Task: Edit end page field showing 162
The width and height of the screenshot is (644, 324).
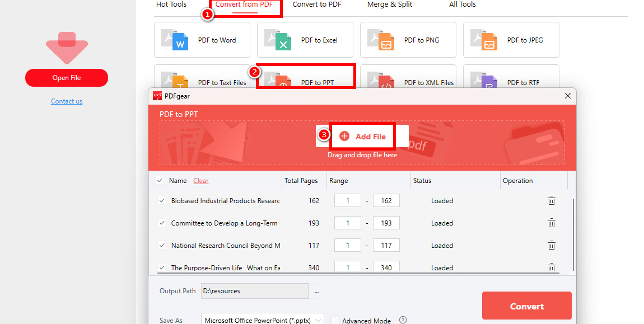Action: pyautogui.click(x=386, y=201)
